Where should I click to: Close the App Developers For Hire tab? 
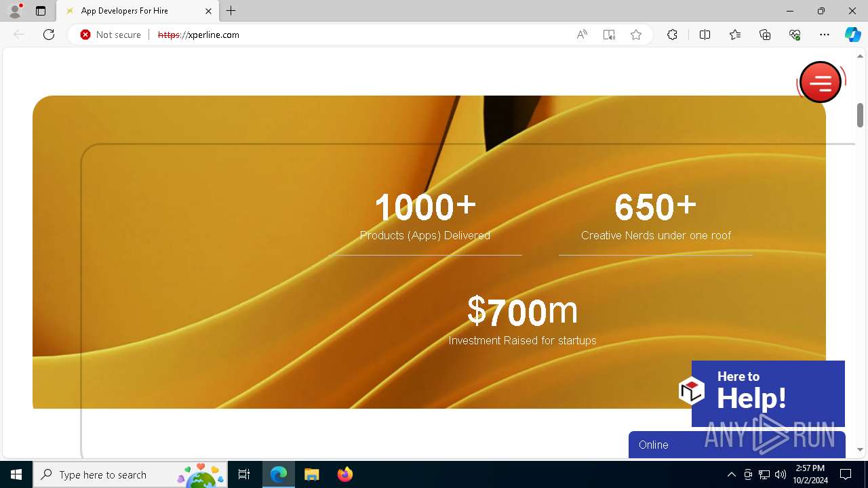(208, 11)
